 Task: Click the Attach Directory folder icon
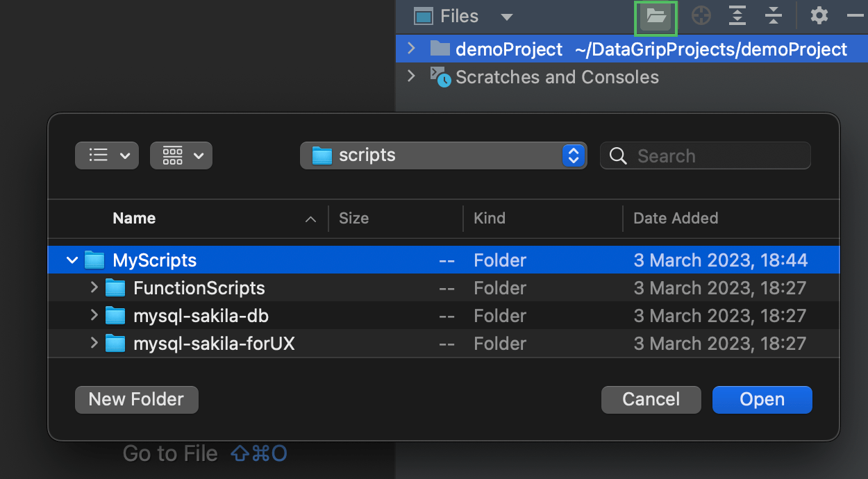tap(656, 17)
